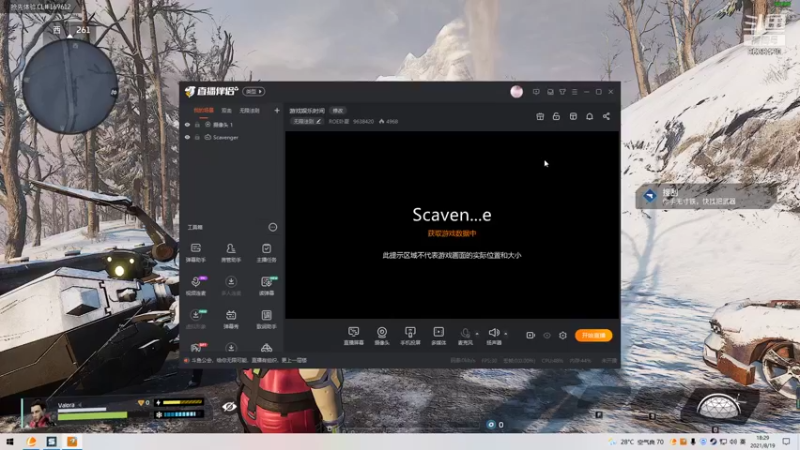Viewport: 800px width, 450px height.
Task: Add a 摄像头 camera source
Action: point(382,336)
